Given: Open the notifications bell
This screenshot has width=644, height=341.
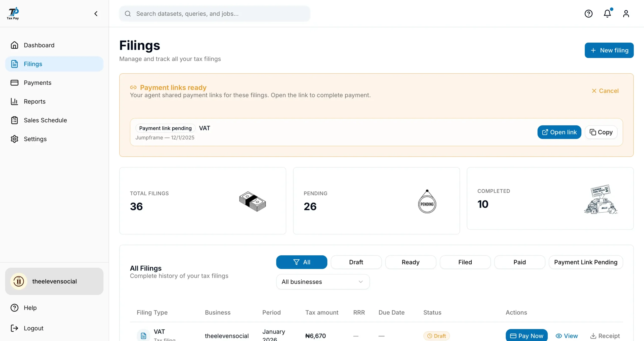Looking at the screenshot, I should pyautogui.click(x=607, y=14).
